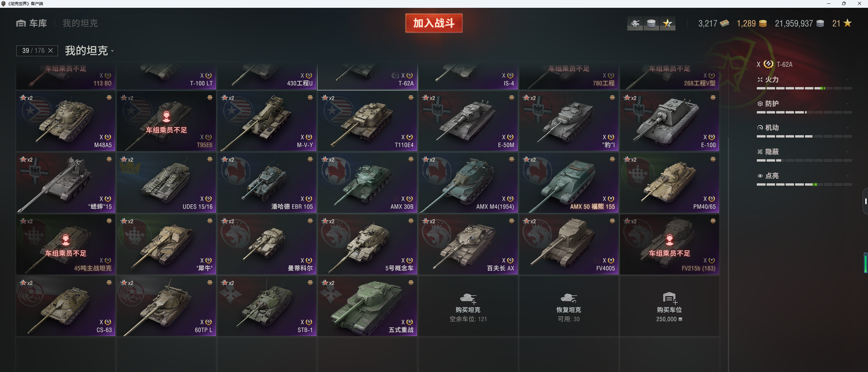Click the 加入战斗 battle button
Viewport: 868px width, 372px height.
coord(434,23)
